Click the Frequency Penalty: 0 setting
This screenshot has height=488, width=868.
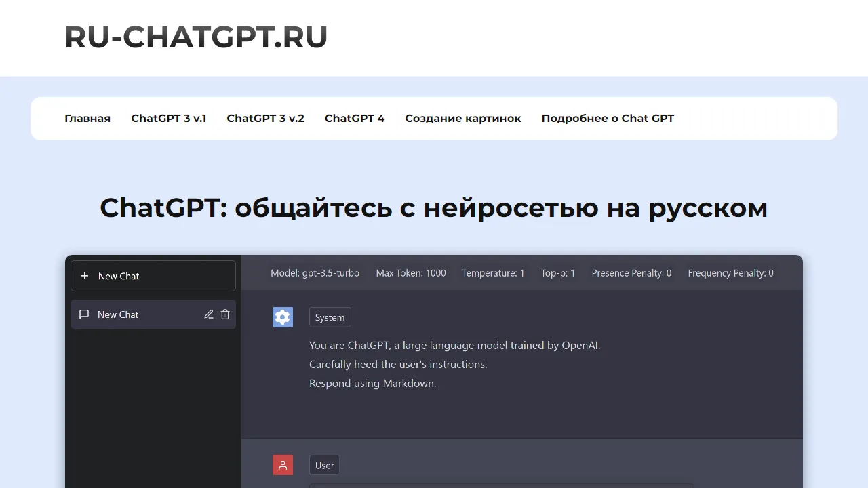731,273
